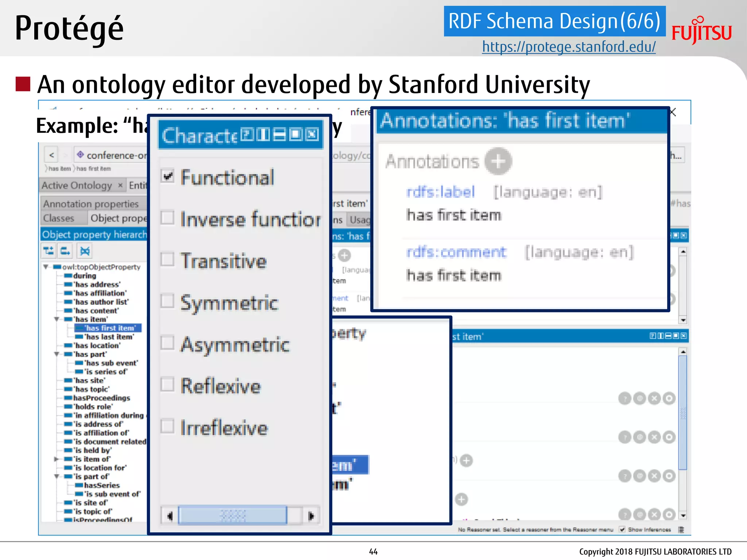This screenshot has height=560, width=747.
Task: Select 'has address' property
Action: pos(92,285)
